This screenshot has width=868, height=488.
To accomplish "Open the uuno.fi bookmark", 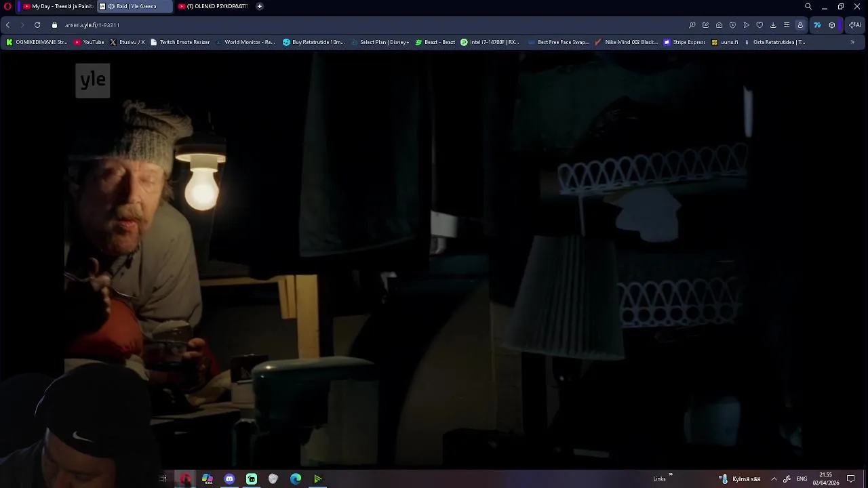I will 724,42.
